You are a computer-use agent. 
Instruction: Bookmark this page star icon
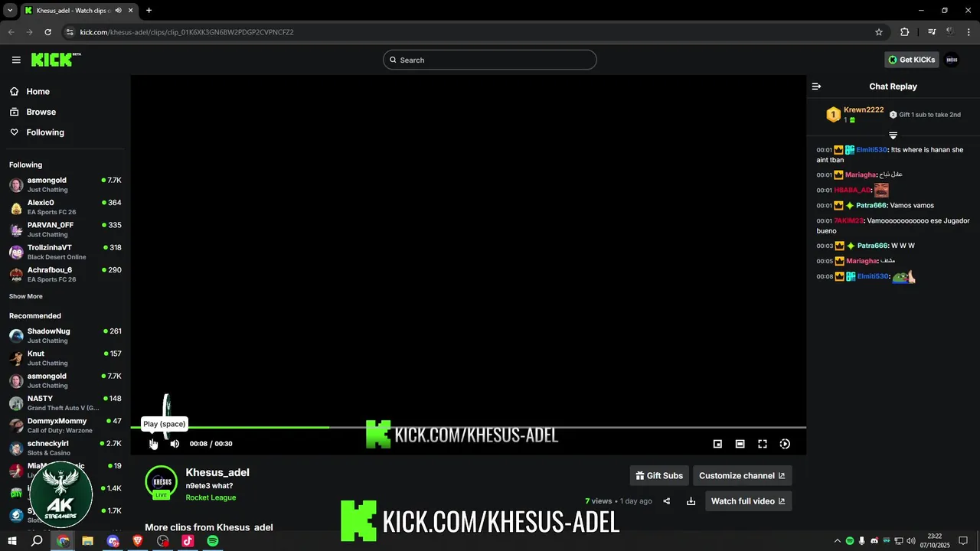pyautogui.click(x=879, y=32)
